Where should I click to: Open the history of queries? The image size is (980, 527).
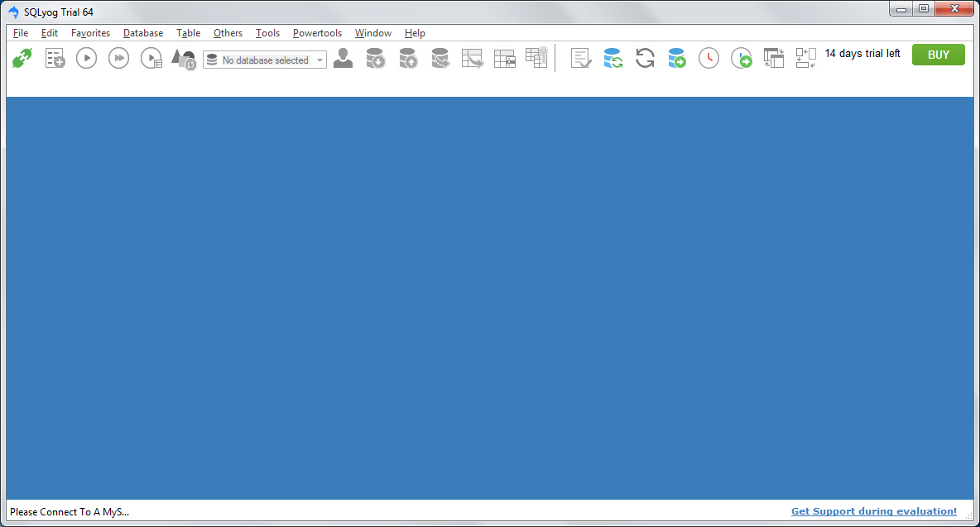tap(709, 58)
